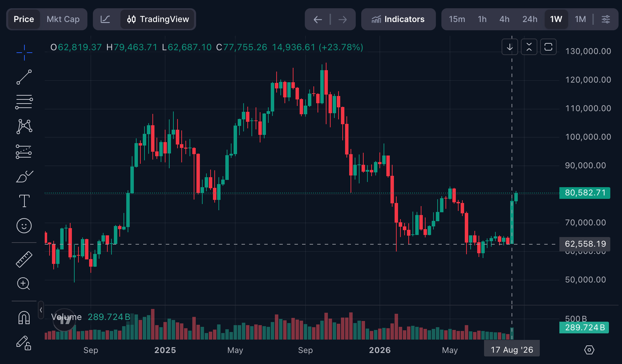Select the text annotation tool

tap(24, 201)
